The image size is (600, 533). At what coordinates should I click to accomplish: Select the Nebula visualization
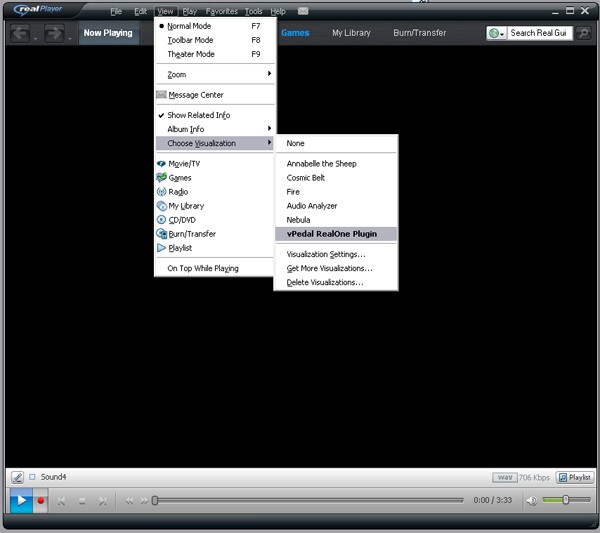[x=336, y=220]
